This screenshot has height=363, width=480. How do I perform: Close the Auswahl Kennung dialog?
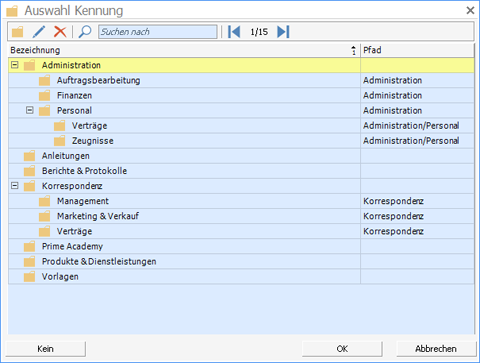[x=470, y=11]
